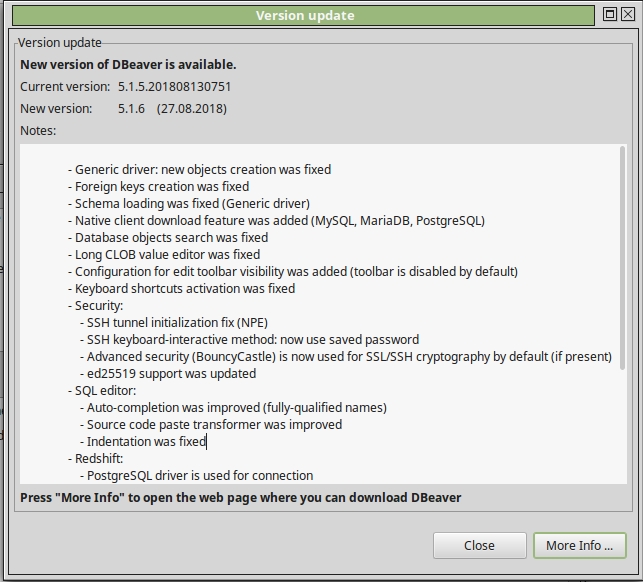Click note 'Generic driver: new objects creation was fixed'
643x582 pixels.
tap(199, 170)
